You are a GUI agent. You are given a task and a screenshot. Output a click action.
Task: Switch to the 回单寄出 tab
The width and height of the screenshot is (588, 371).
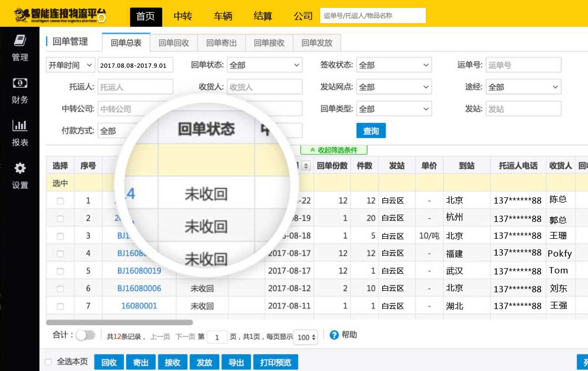tap(221, 43)
